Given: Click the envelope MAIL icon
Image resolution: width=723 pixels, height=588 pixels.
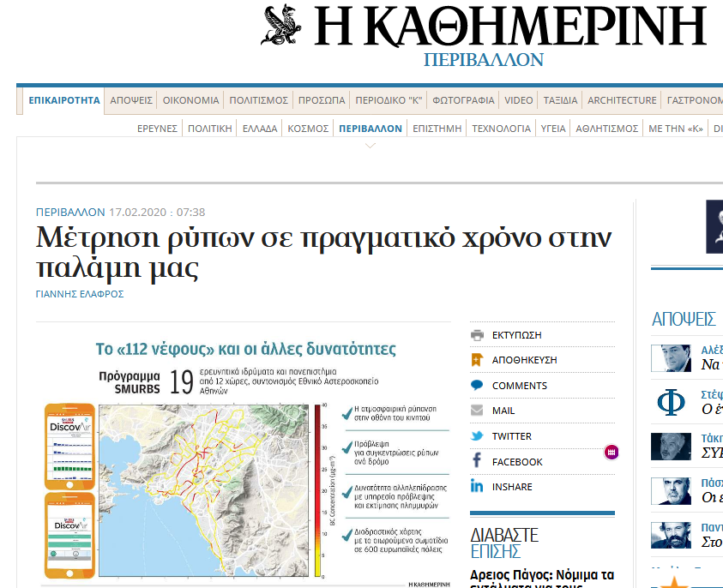Looking at the screenshot, I should pos(477,410).
